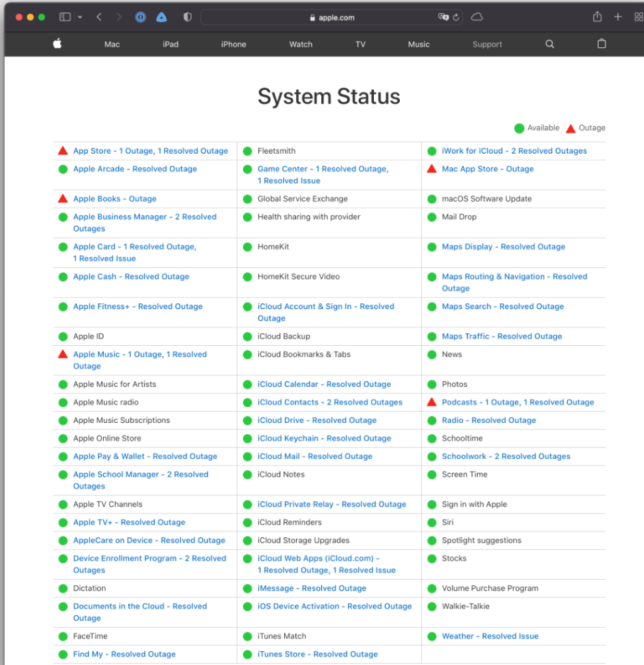Open Mac App Store Outage link
The height and width of the screenshot is (665, 644).
coord(488,169)
